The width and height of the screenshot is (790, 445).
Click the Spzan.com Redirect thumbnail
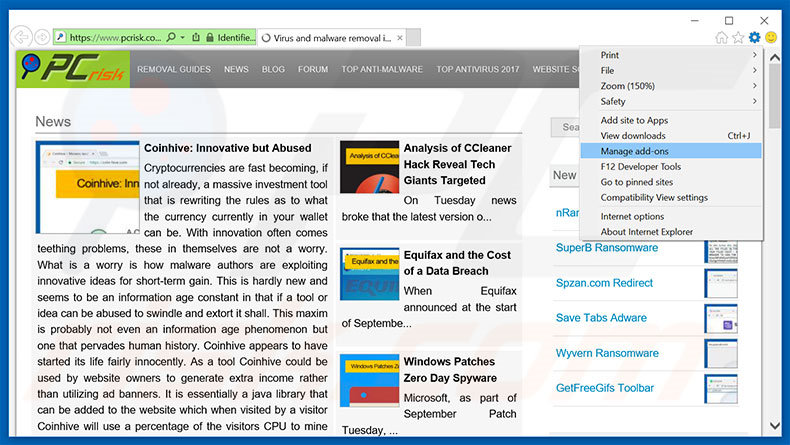pyautogui.click(x=721, y=283)
